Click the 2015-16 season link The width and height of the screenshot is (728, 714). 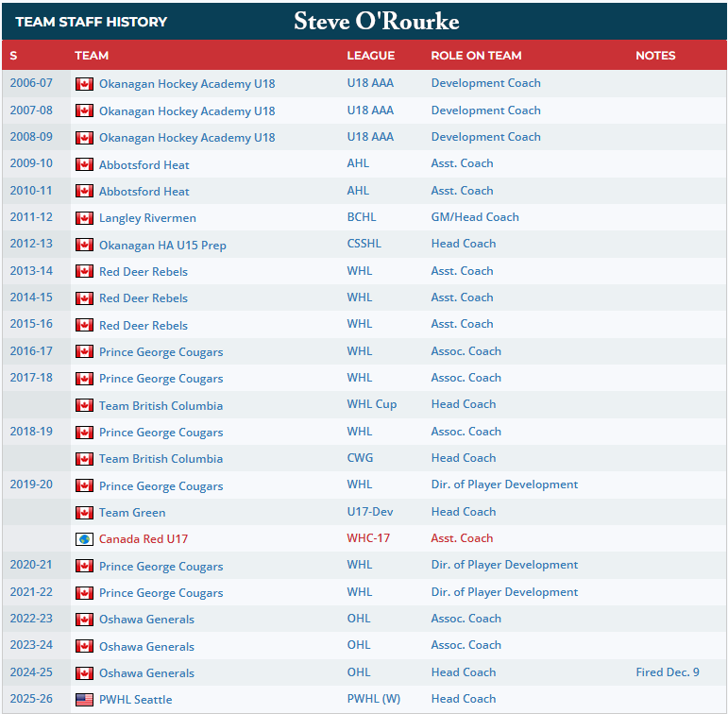coord(31,324)
